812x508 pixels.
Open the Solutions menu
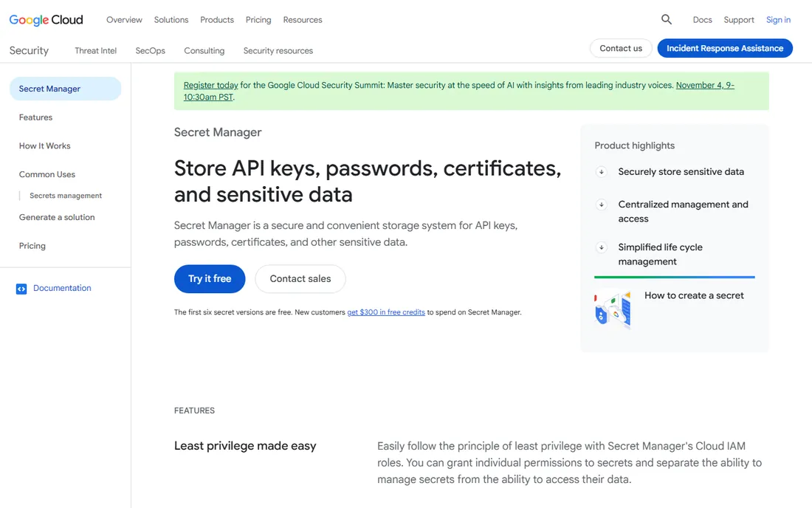click(x=171, y=20)
